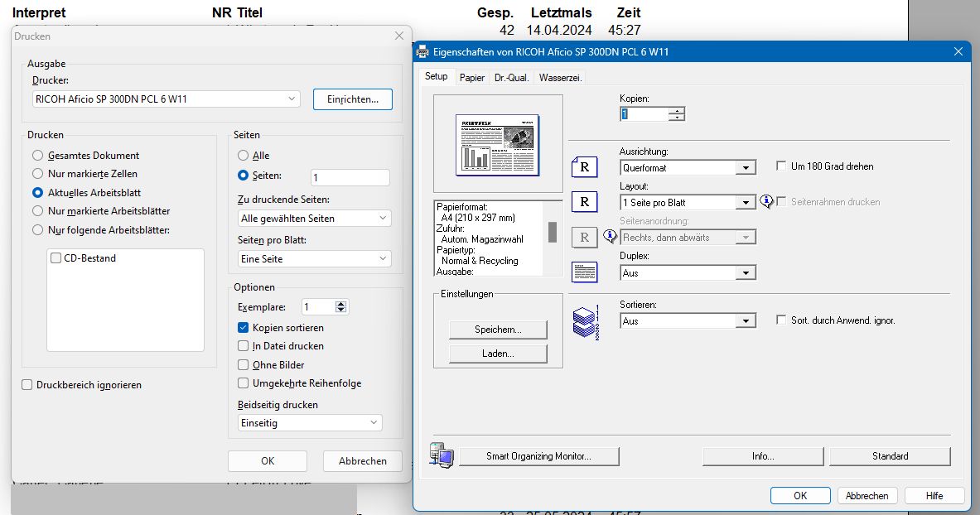980x515 pixels.
Task: Click the Seiten page range field
Action: (350, 177)
